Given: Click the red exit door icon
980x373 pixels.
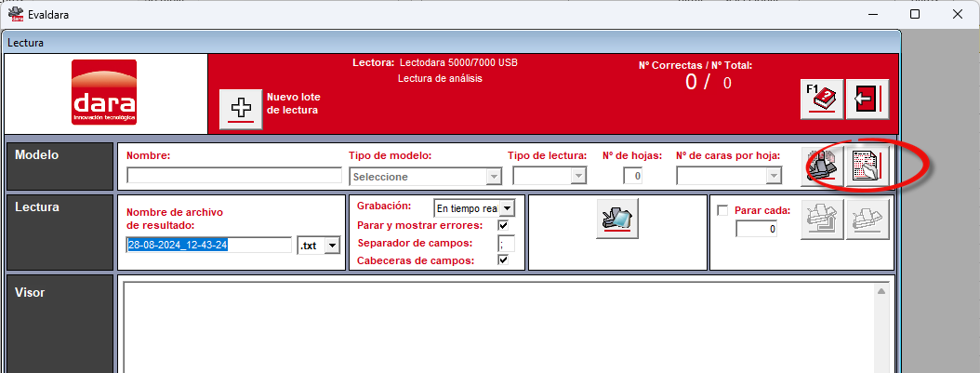Looking at the screenshot, I should coord(867,99).
